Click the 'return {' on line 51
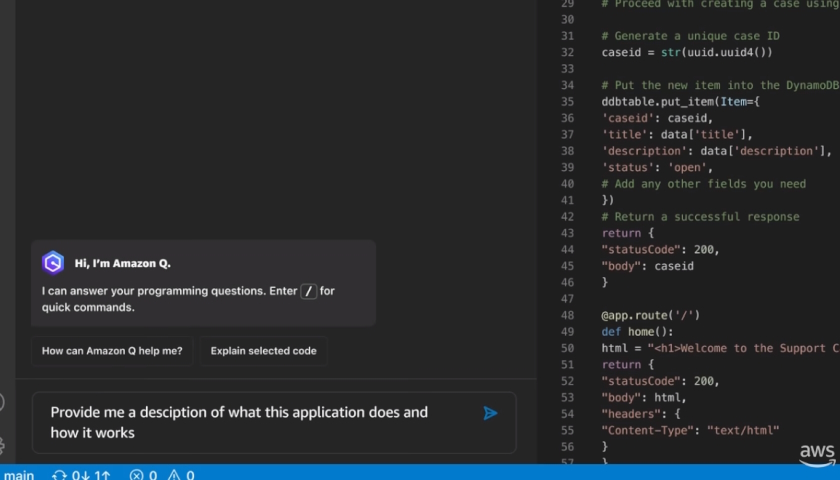 pyautogui.click(x=628, y=364)
